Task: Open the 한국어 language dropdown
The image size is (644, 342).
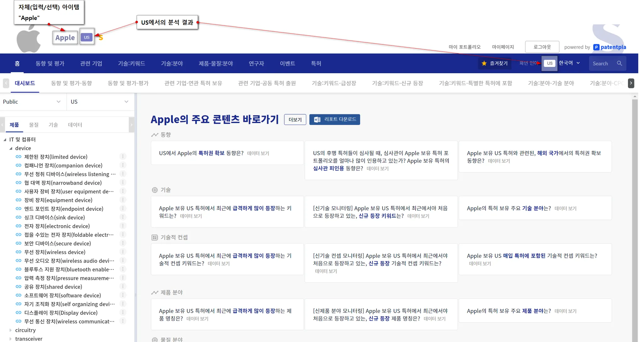Action: (569, 63)
